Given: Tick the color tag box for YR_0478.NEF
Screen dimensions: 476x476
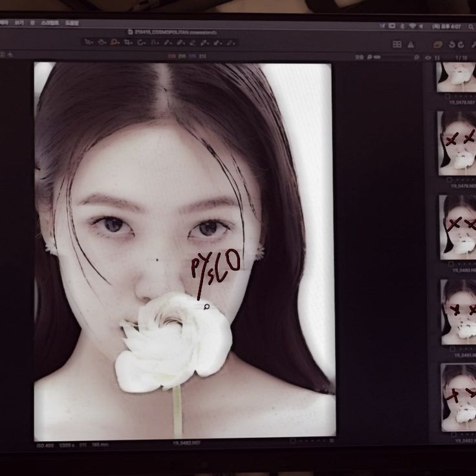Looking at the screenshot, I should pyautogui.click(x=447, y=96).
